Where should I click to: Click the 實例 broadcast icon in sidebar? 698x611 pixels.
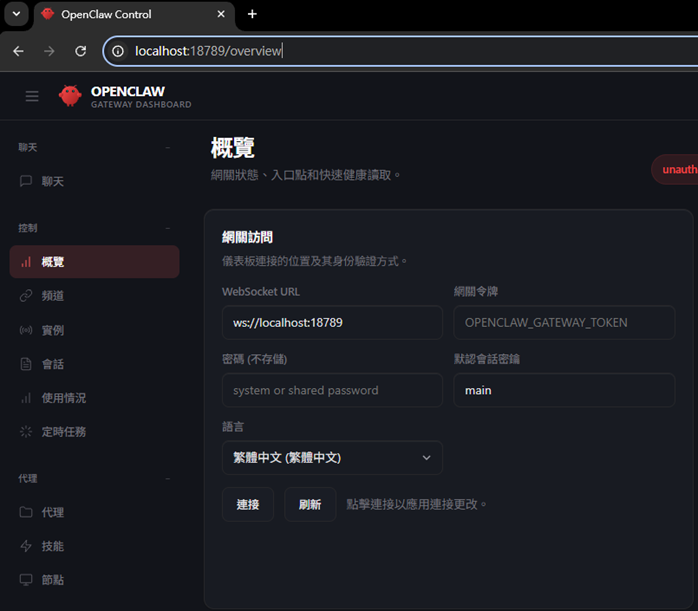(x=26, y=330)
